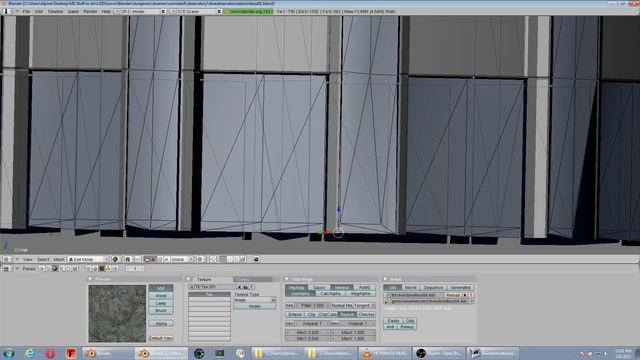Open the Edit Mode dropdown
The height and width of the screenshot is (360, 640).
[89, 259]
